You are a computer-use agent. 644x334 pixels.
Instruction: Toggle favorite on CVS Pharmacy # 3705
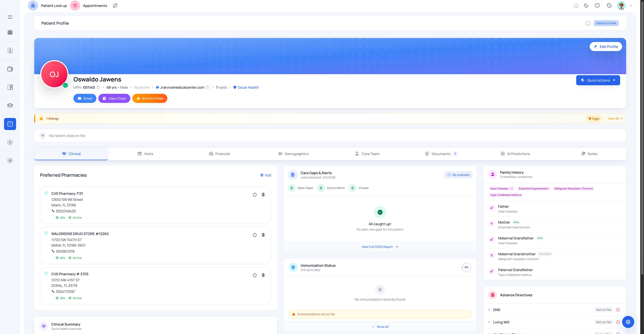254,275
